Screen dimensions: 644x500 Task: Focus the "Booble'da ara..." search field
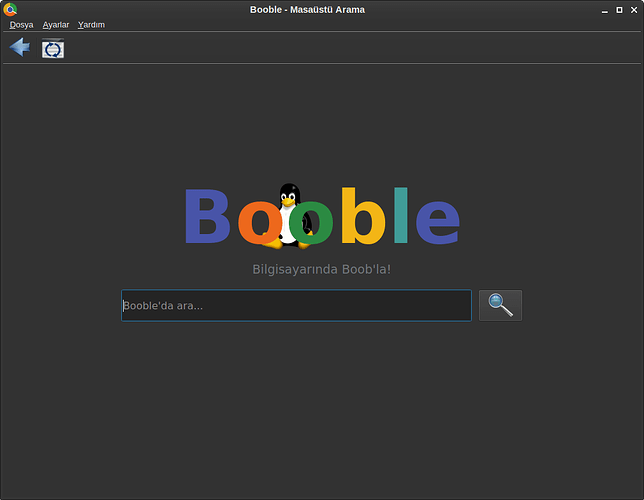(x=296, y=306)
